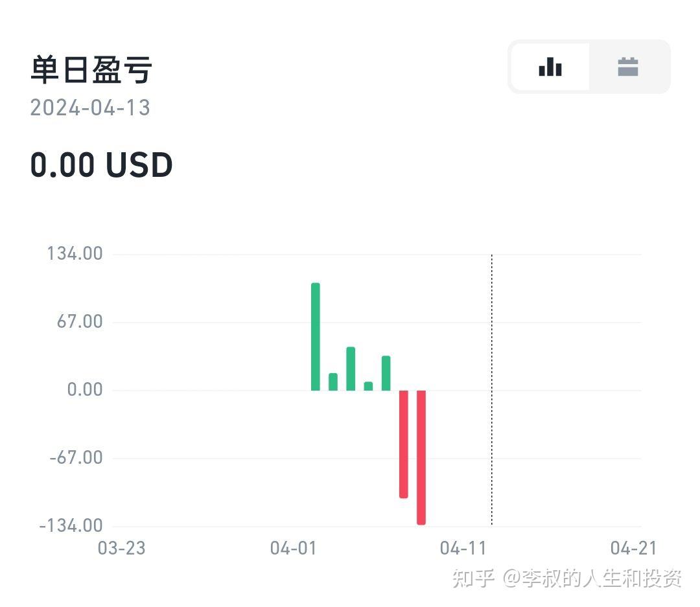Click the 2024-04-13 date text
The width and height of the screenshot is (700, 607).
coord(90,108)
